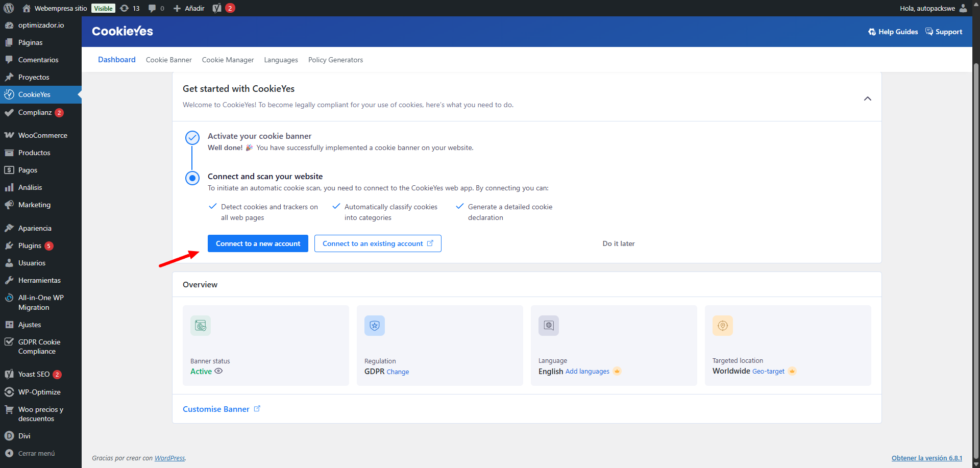Click the Banner status card icon
This screenshot has width=980, height=468.
pyautogui.click(x=201, y=326)
